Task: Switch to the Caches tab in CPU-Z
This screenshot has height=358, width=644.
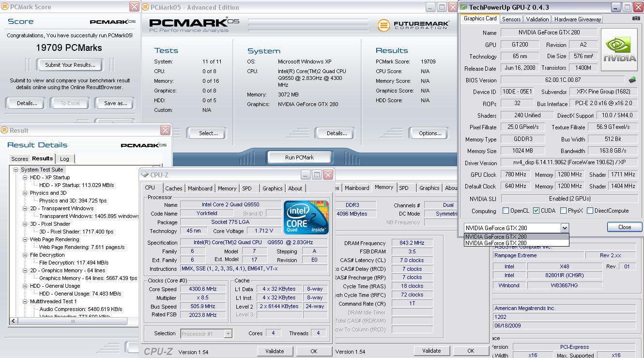Action: pyautogui.click(x=173, y=188)
